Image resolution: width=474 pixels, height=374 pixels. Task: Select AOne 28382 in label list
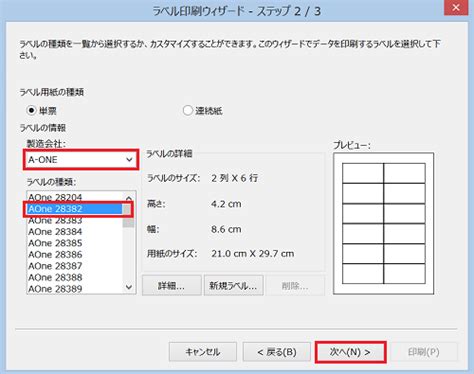pos(75,209)
